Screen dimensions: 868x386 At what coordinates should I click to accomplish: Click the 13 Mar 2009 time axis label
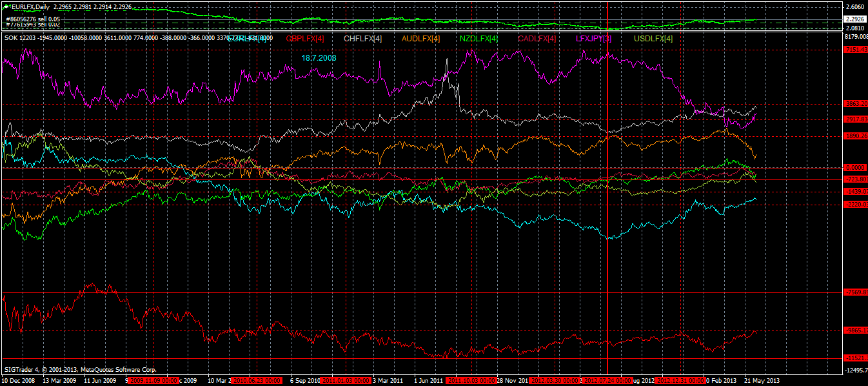click(x=59, y=381)
